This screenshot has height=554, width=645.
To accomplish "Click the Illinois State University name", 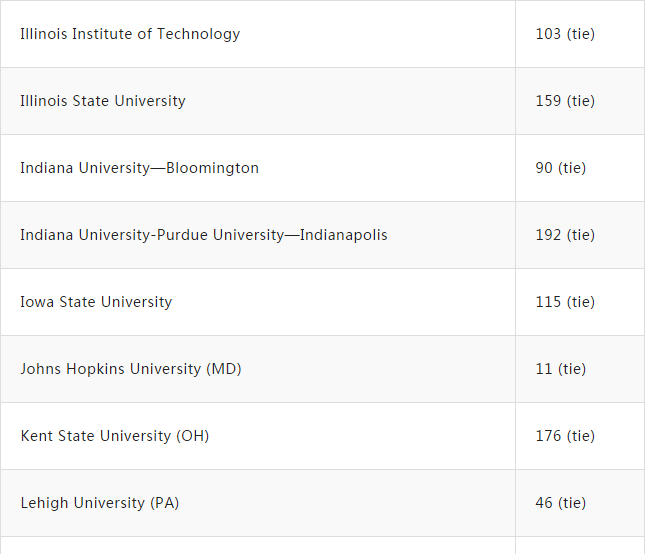I will [x=103, y=101].
